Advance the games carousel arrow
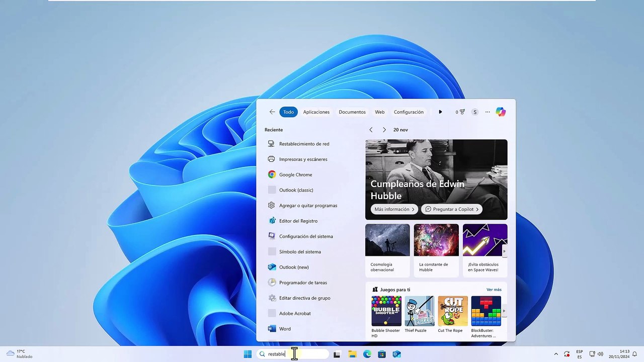This screenshot has height=362, width=644. pyautogui.click(x=504, y=311)
